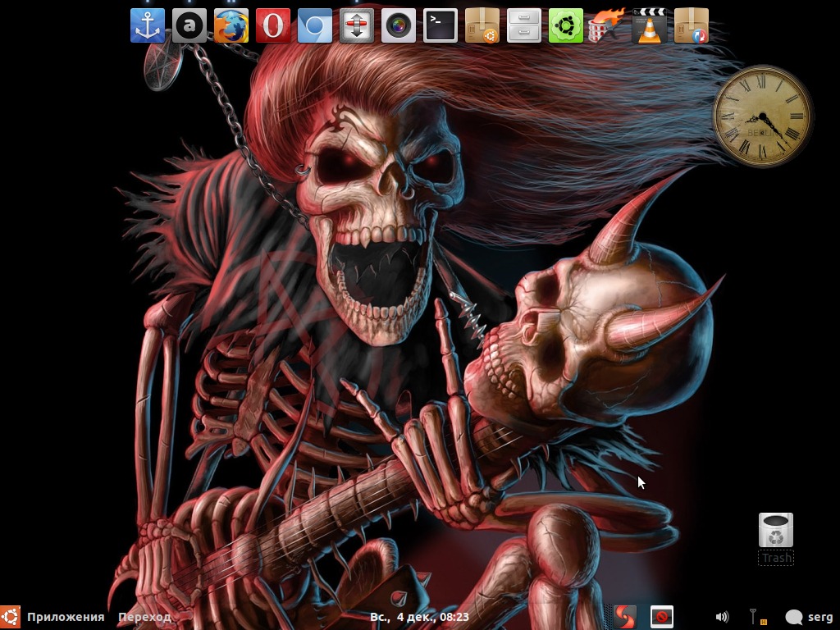Click the analog clock desktop widget
This screenshot has width=840, height=630.
(762, 116)
